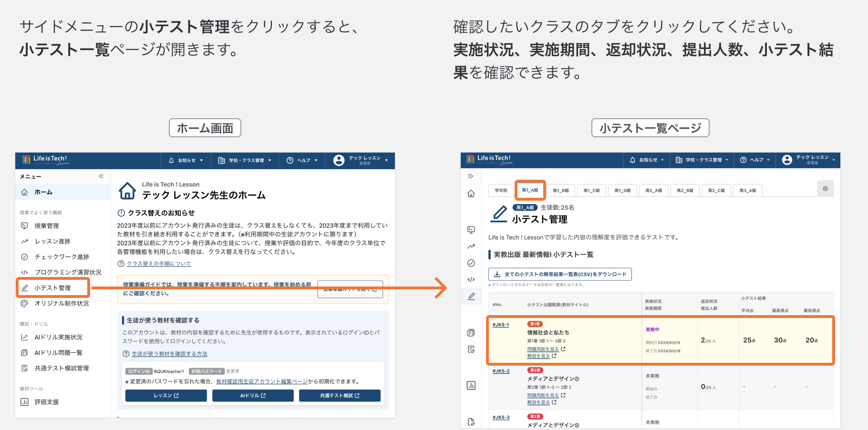Click the check work circle-check icon in collapsed sidebar
The height and width of the screenshot is (430, 868).
(x=471, y=263)
